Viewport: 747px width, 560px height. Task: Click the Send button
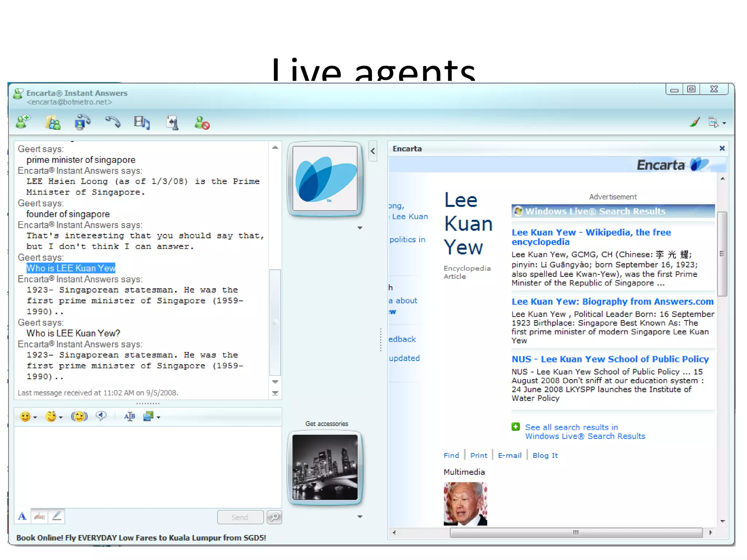[x=240, y=517]
